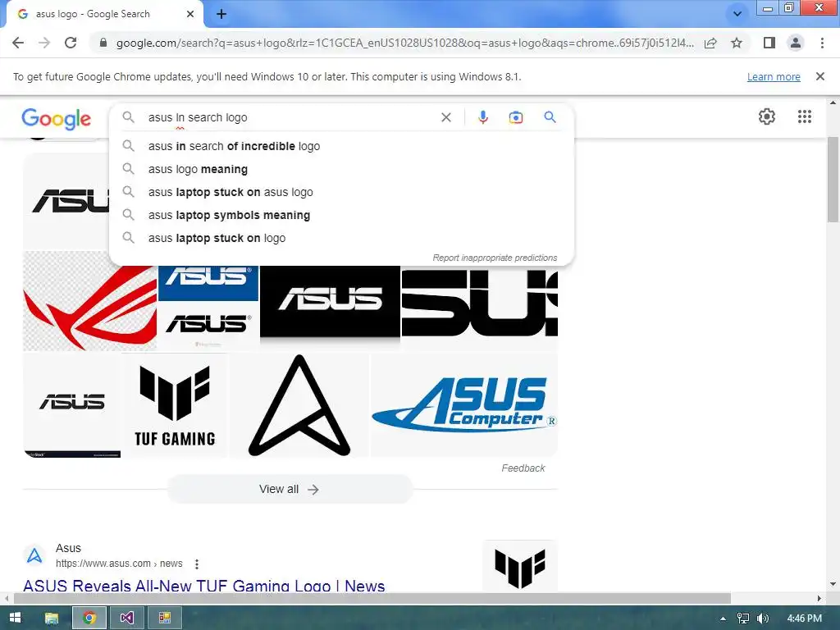Screen dimensions: 840x630
Task: Open the blue and white ASUS logos image
Action: pyautogui.click(x=208, y=308)
